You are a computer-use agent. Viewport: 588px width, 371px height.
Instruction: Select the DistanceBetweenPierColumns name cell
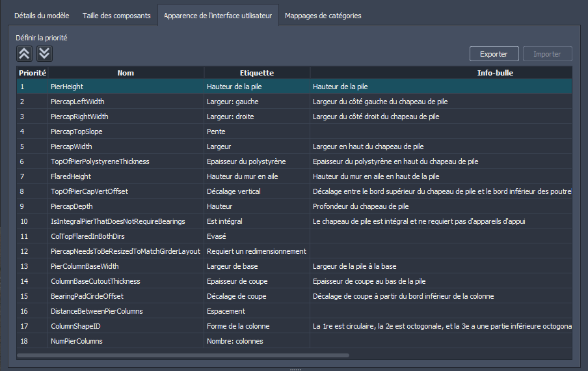[126, 311]
